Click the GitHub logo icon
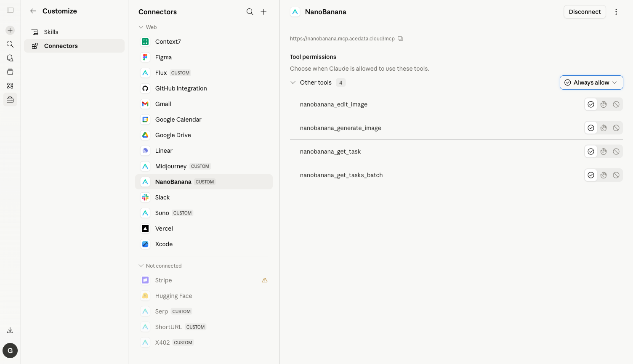This screenshot has width=633, height=364. pyautogui.click(x=145, y=88)
